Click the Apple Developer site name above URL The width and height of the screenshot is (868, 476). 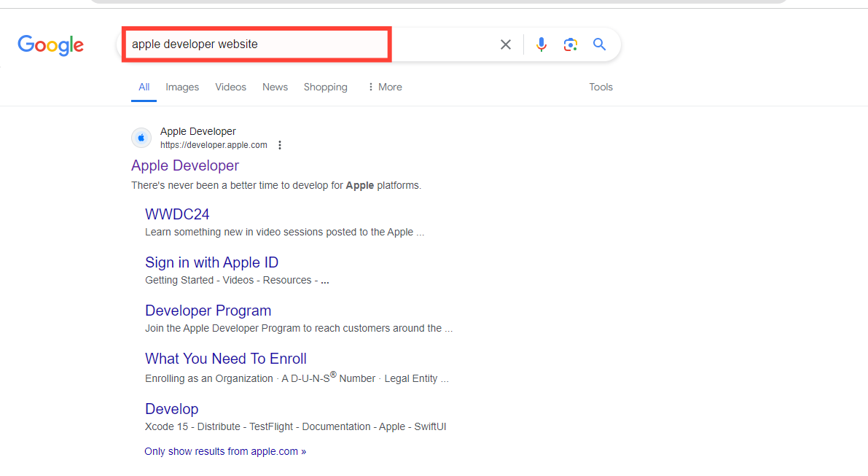point(198,131)
